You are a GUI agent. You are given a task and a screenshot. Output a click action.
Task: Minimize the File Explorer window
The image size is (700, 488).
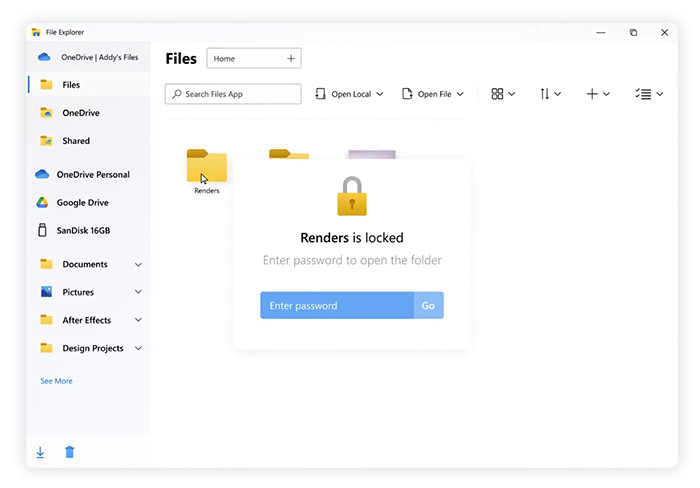tap(601, 33)
